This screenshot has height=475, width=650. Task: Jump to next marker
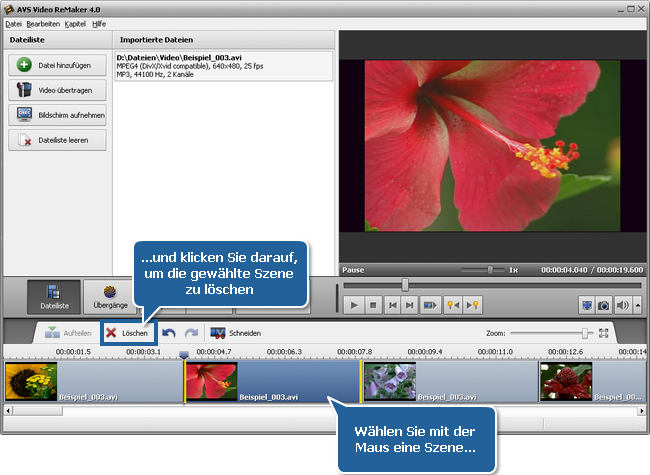pyautogui.click(x=473, y=305)
